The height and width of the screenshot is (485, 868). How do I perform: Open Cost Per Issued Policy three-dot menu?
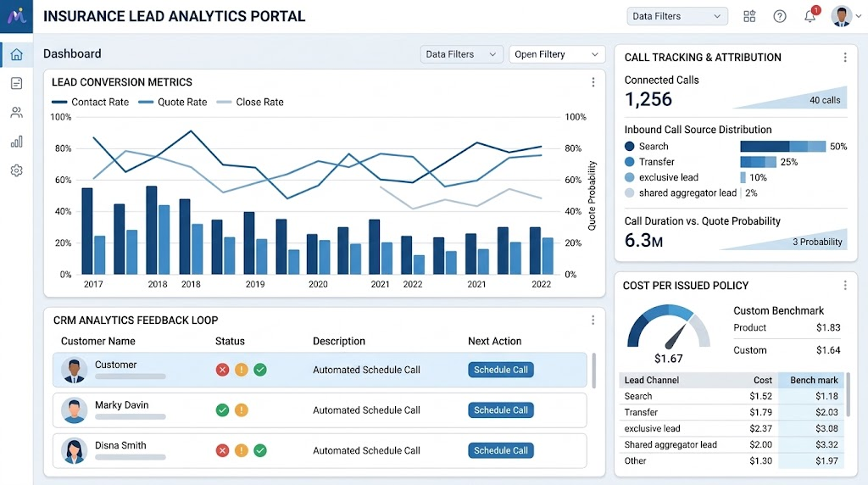click(x=845, y=285)
